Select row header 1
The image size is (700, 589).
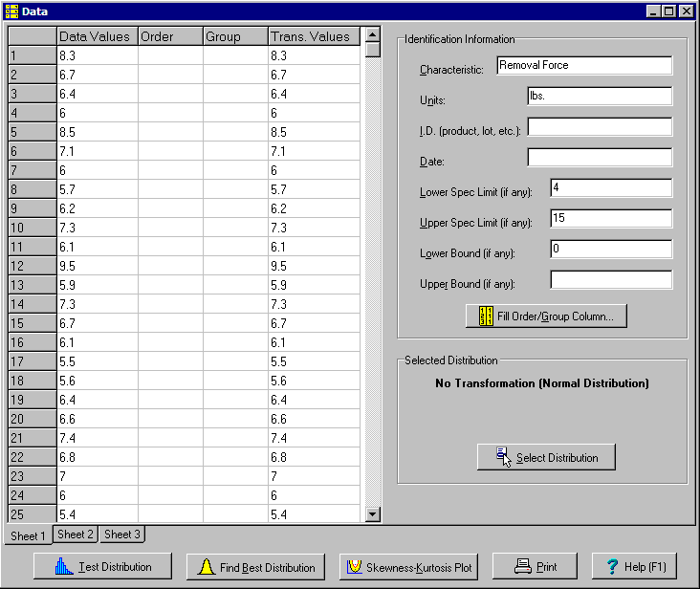pos(33,55)
